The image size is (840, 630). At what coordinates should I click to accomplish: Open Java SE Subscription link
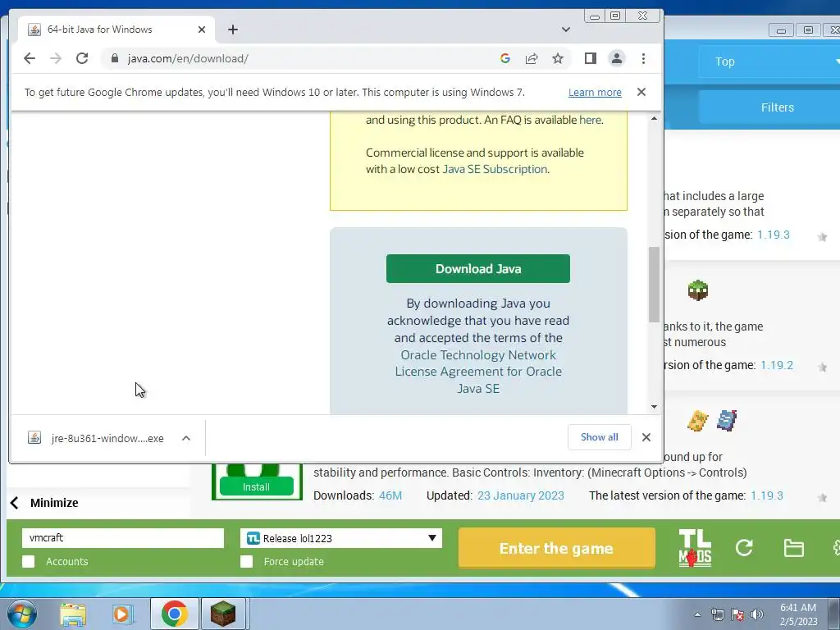495,169
